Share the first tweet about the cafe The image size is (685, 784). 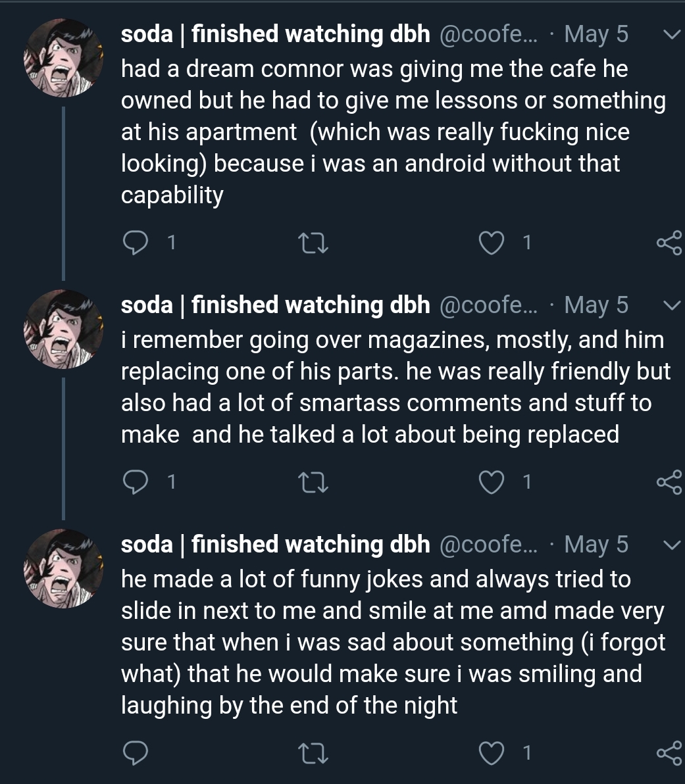[669, 243]
